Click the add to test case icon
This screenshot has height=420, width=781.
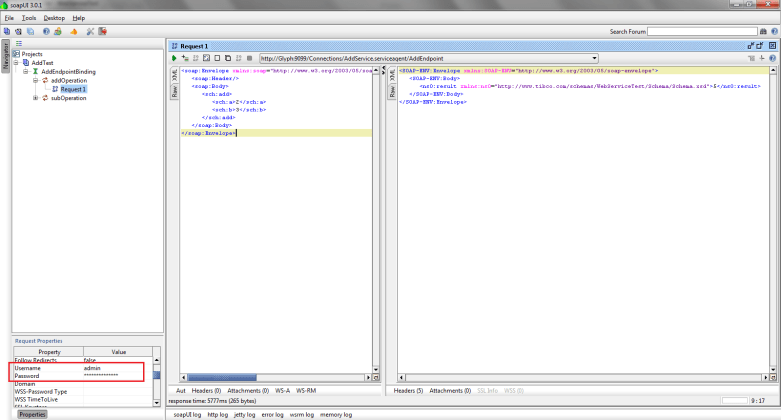click(185, 58)
